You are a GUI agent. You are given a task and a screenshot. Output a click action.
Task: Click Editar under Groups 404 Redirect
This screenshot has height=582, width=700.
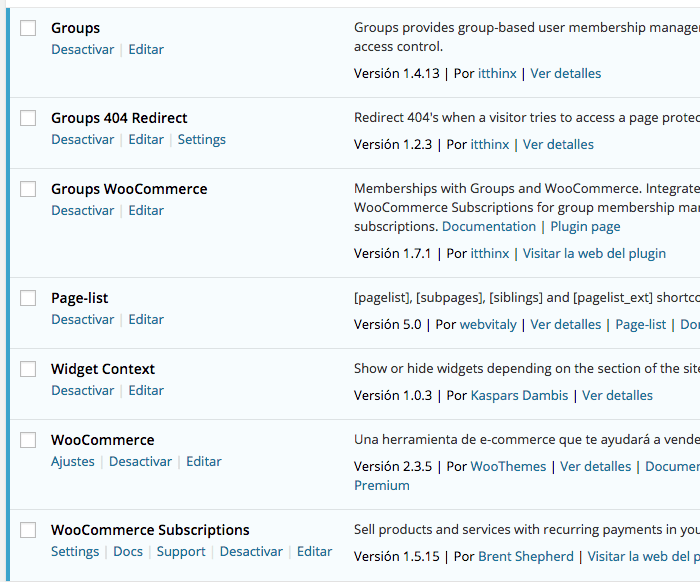[x=146, y=140]
